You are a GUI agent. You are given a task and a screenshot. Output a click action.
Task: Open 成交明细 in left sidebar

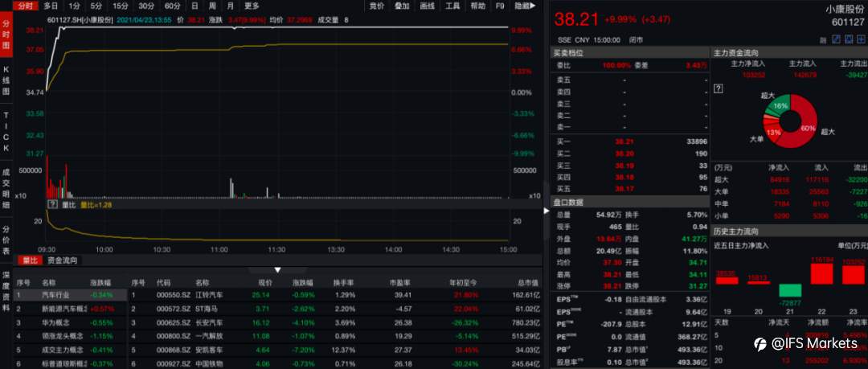coord(6,188)
